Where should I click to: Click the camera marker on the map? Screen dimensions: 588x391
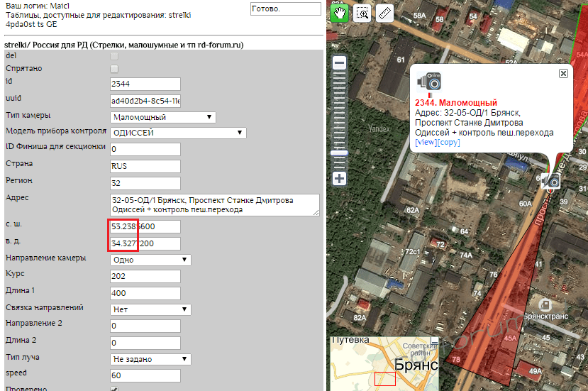coord(550,182)
